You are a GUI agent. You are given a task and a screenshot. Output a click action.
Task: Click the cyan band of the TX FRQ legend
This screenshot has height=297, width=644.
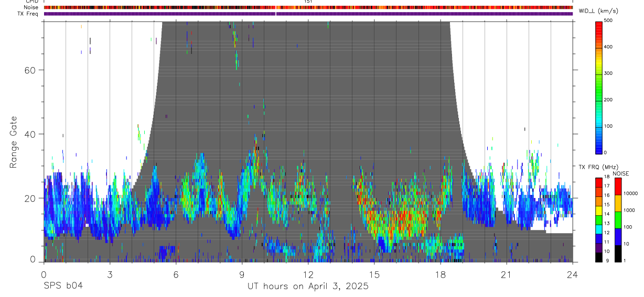point(598,229)
